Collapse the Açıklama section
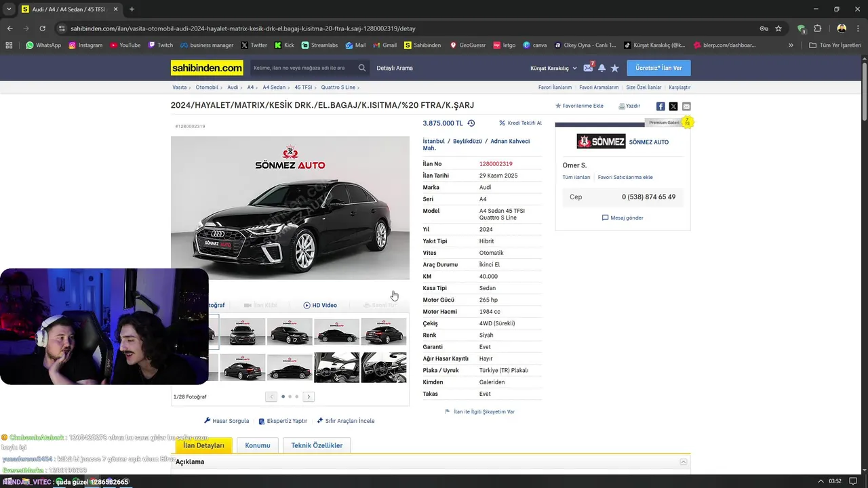Image resolution: width=868 pixels, height=488 pixels. (684, 462)
